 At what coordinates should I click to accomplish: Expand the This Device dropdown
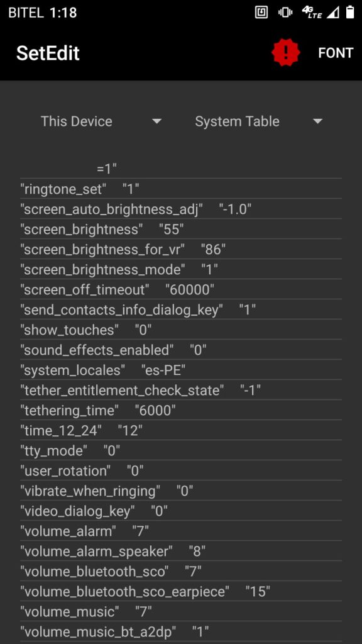101,121
